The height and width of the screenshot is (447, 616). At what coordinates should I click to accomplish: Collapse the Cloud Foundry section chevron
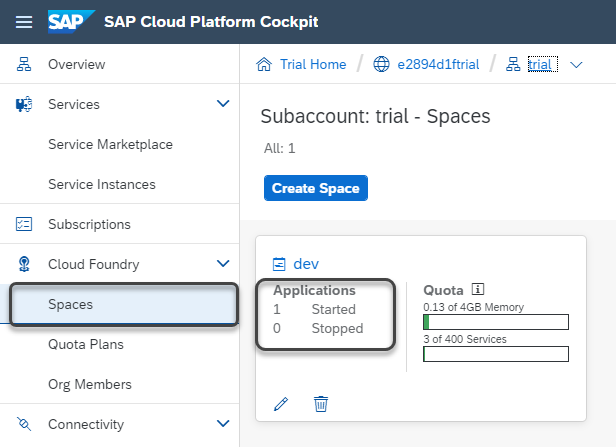coord(223,264)
